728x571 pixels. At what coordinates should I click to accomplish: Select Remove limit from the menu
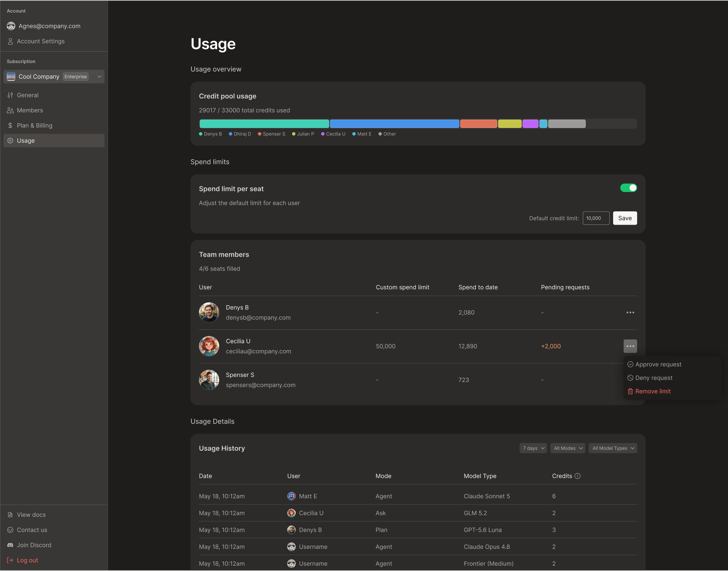point(672,391)
